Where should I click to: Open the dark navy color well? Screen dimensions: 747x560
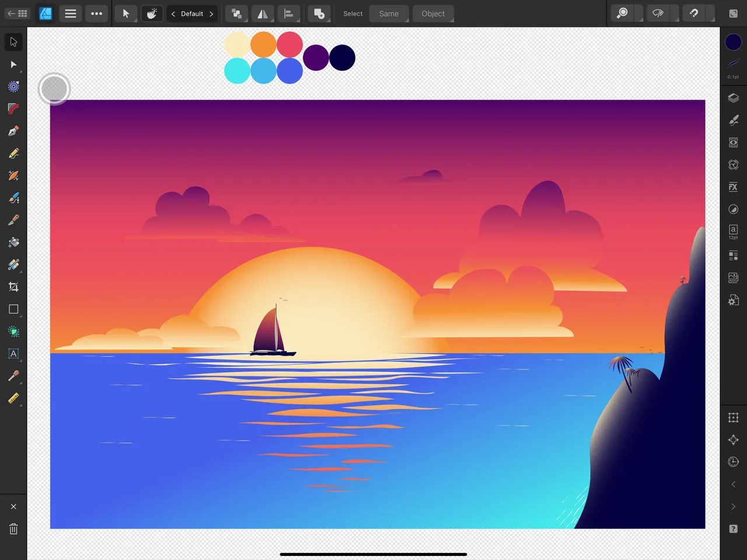pos(734,42)
